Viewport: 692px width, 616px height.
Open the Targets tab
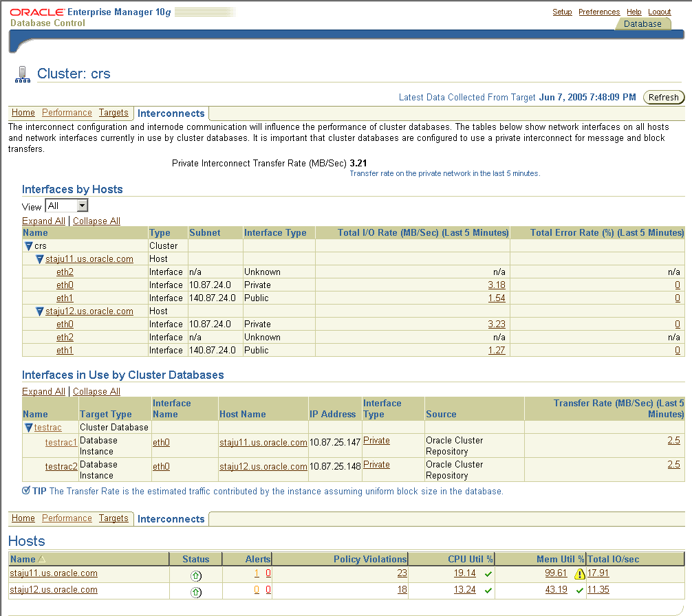113,112
